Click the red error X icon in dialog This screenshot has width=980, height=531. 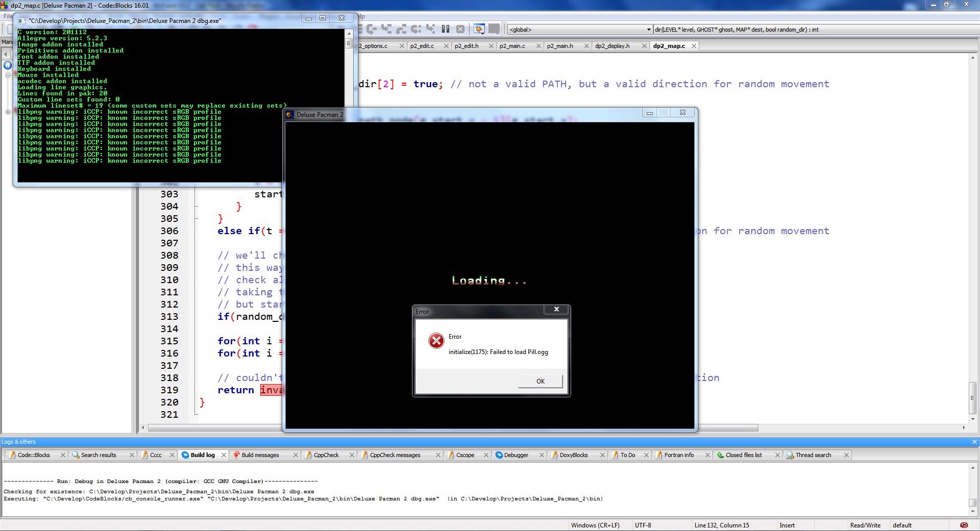(436, 341)
